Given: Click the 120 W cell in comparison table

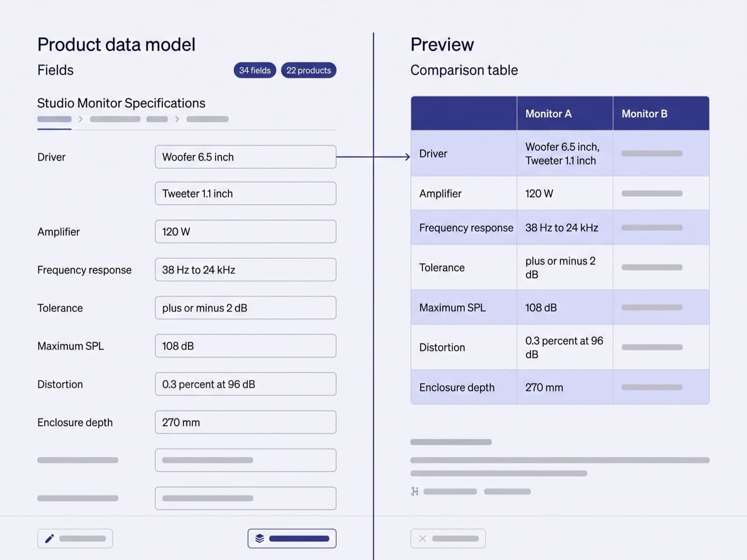Looking at the screenshot, I should tap(565, 194).
